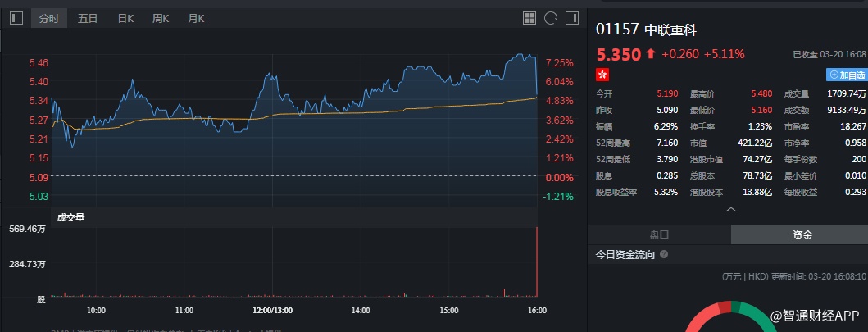Screen dimensions: 868x332
Task: Select the 资金 capital flow tab
Action: tap(802, 235)
